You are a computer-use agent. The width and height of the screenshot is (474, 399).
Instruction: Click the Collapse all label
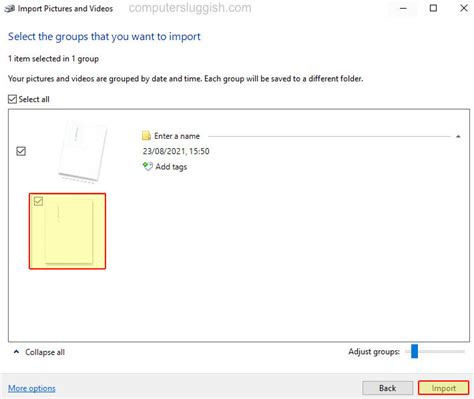tap(45, 352)
